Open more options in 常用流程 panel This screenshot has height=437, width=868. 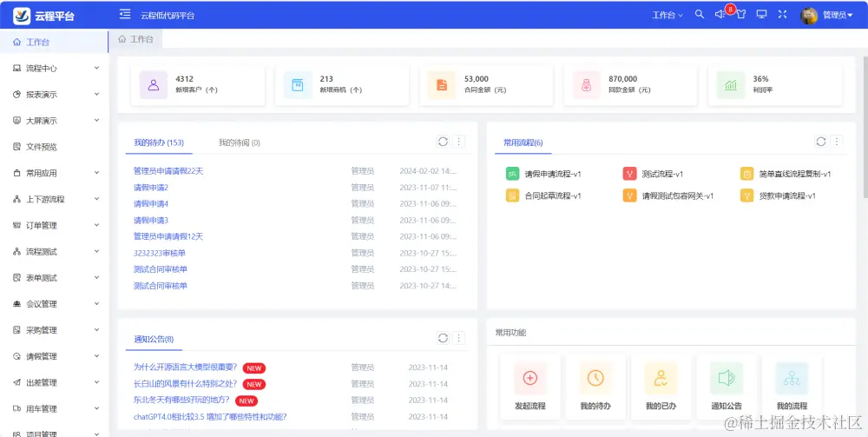click(x=837, y=142)
